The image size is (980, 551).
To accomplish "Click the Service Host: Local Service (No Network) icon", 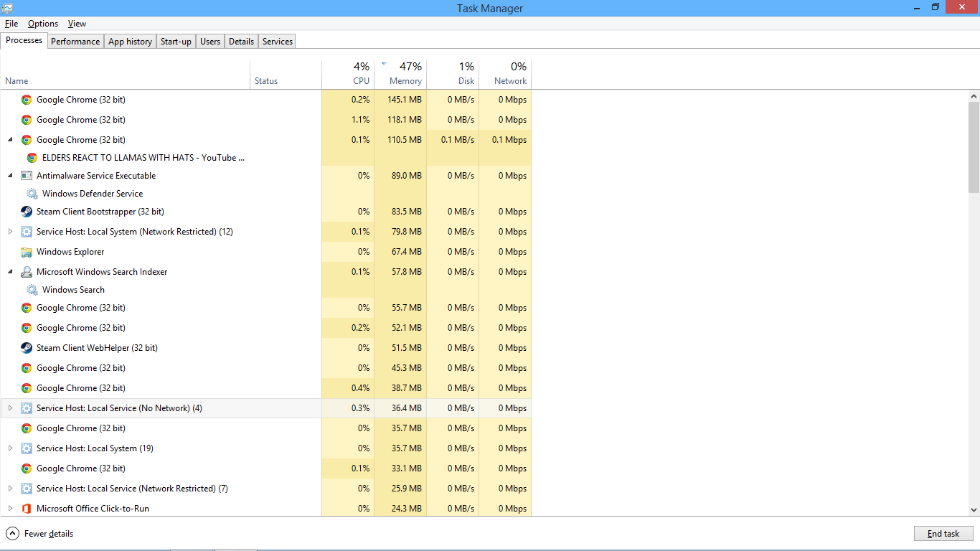I will [27, 408].
